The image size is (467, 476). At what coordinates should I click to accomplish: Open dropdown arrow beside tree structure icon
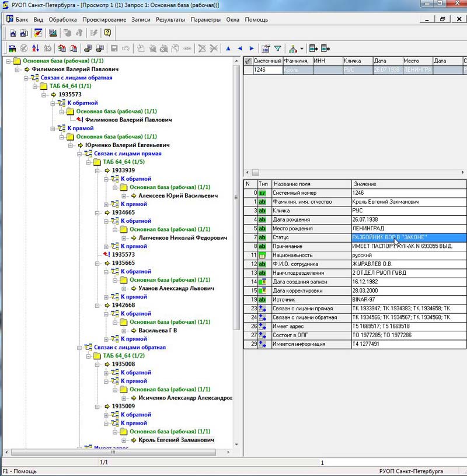pyautogui.click(x=301, y=49)
